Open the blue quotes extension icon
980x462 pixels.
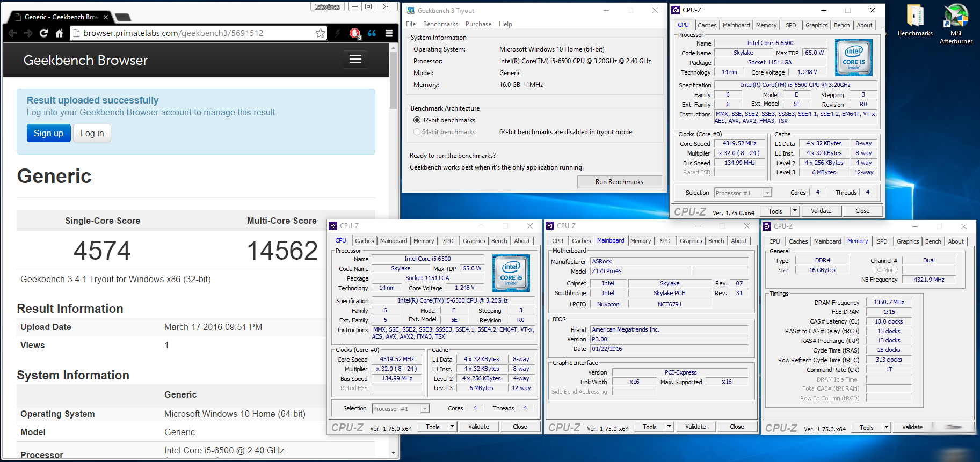372,33
